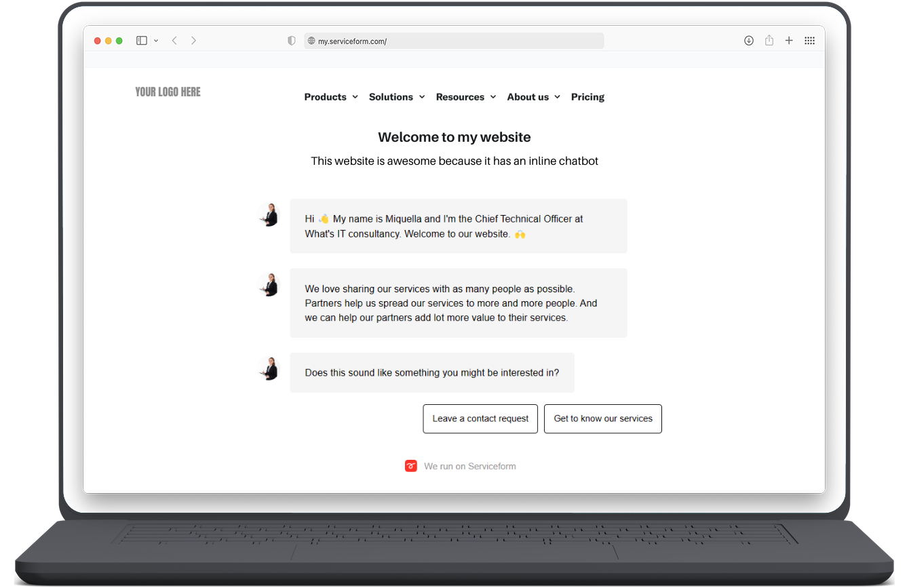Close the Safari window with red button
Image resolution: width=909 pixels, height=588 pixels.
click(x=98, y=41)
